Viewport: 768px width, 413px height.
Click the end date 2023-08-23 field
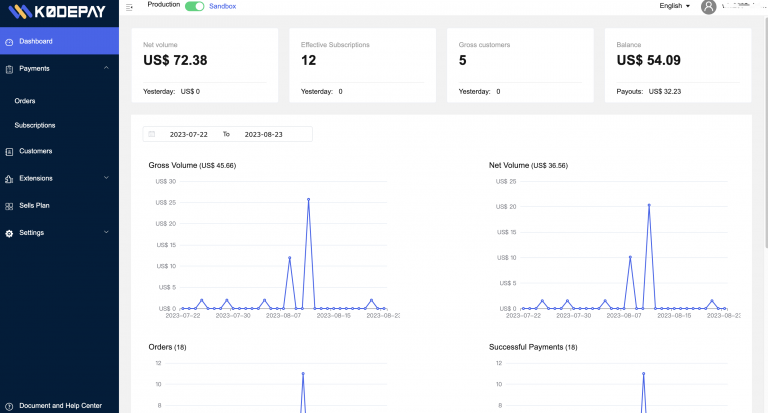[x=265, y=134]
